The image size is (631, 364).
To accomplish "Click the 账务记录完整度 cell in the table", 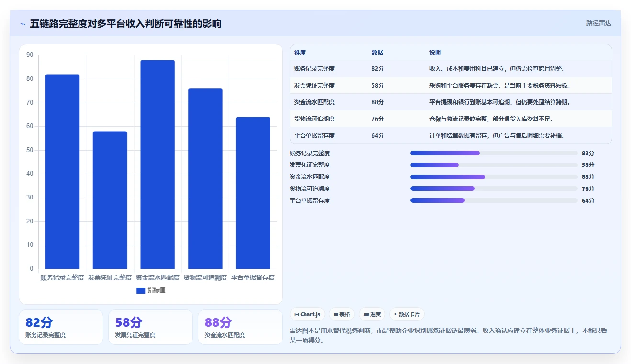I will pyautogui.click(x=315, y=69).
